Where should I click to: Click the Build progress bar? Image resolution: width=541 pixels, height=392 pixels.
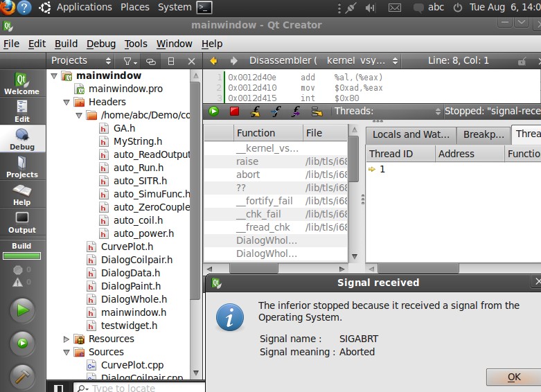(21, 256)
